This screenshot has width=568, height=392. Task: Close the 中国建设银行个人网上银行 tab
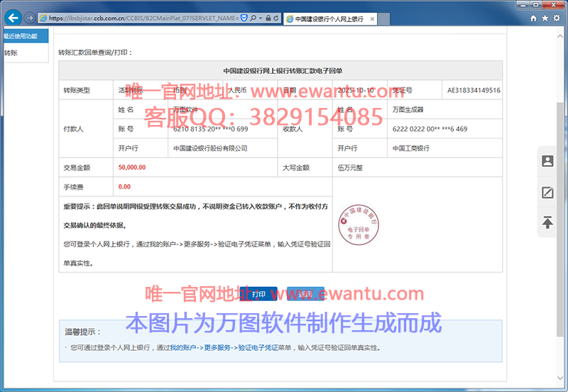(x=372, y=19)
